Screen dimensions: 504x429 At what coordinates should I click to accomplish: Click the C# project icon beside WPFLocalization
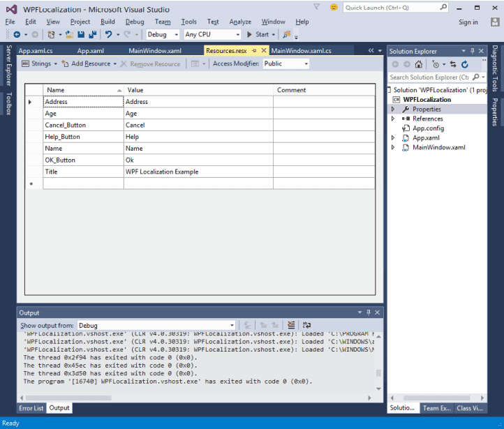coord(396,100)
